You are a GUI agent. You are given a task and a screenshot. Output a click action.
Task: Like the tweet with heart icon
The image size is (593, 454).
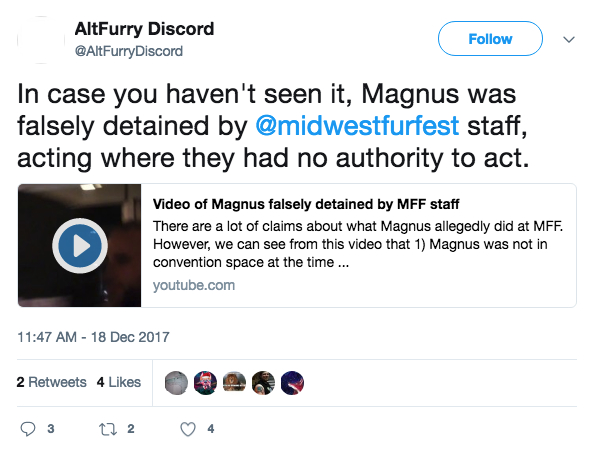(x=188, y=429)
